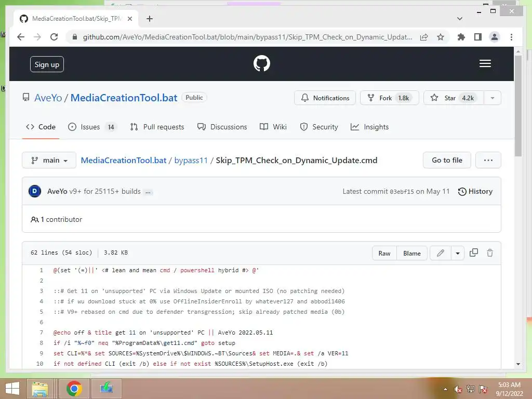The width and height of the screenshot is (532, 399).
Task: Open a new browser tab
Action: click(150, 19)
